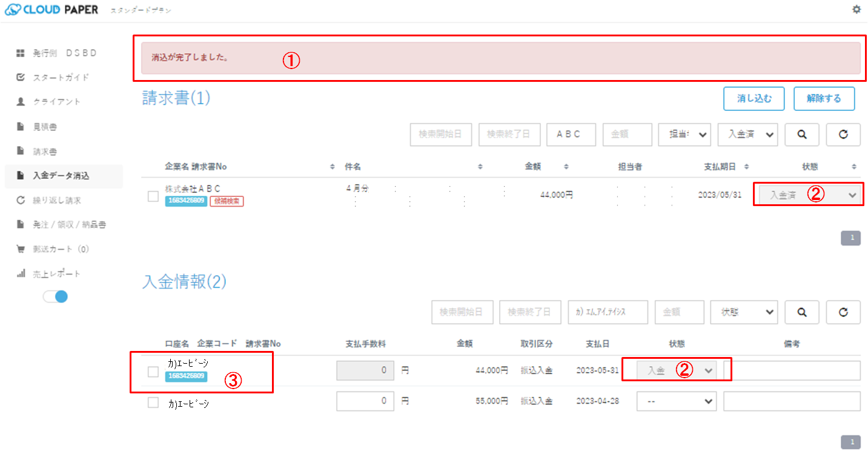Check the 55,000円 payment row checkbox

(x=153, y=402)
